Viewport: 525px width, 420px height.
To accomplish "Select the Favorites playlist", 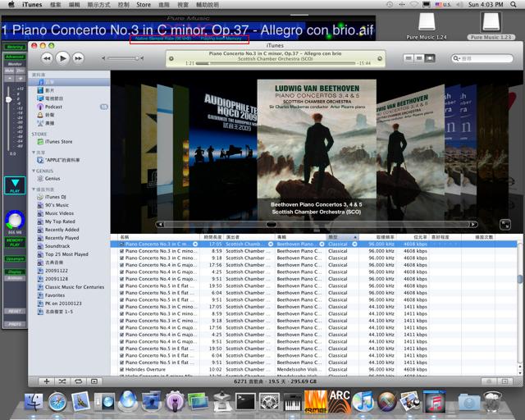I will point(55,295).
